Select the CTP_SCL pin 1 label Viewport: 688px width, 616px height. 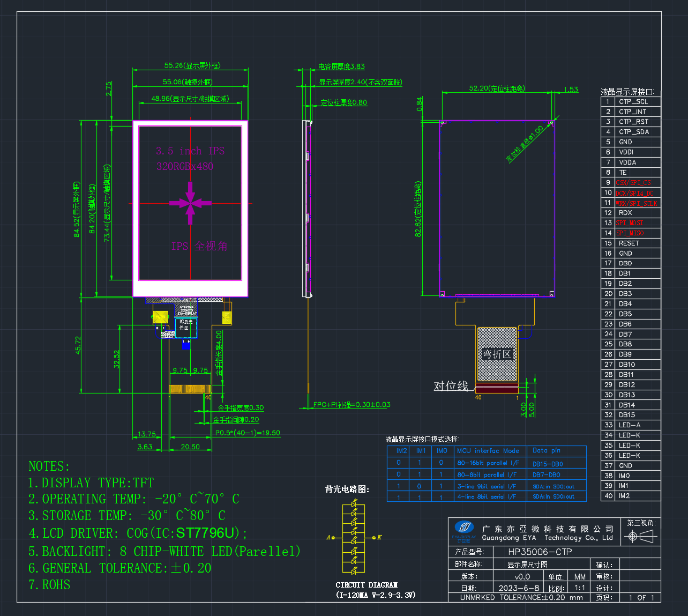(633, 101)
